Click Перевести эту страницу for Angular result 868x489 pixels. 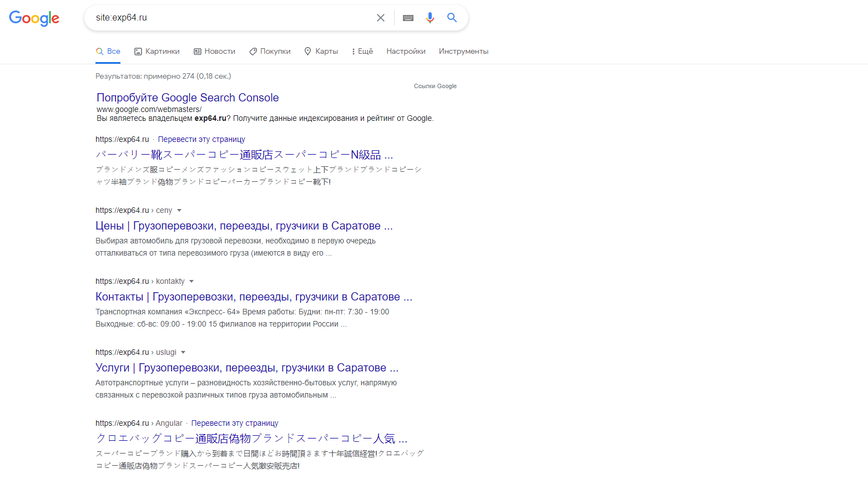235,423
